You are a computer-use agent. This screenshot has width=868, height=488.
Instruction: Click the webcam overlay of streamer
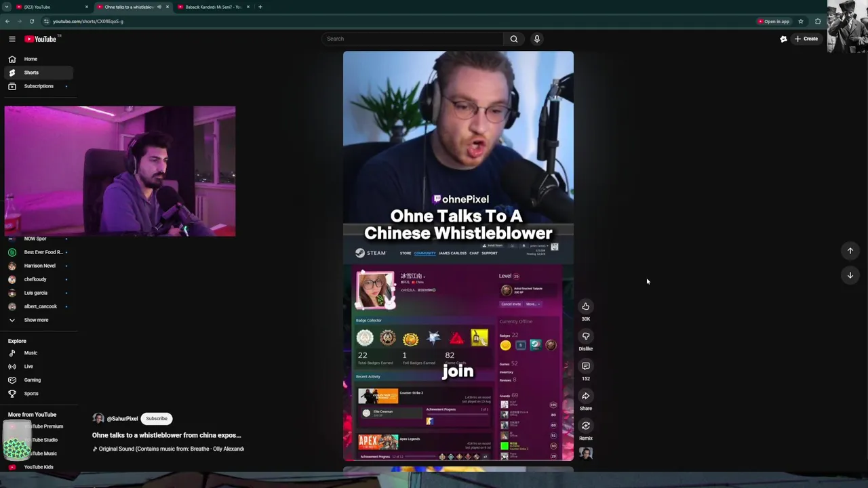click(120, 171)
